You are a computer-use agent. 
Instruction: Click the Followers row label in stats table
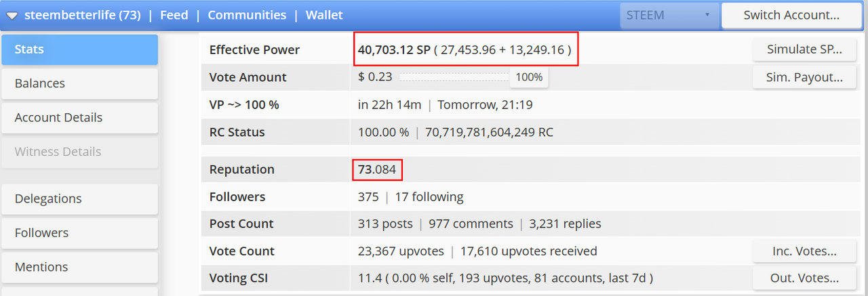tap(237, 197)
